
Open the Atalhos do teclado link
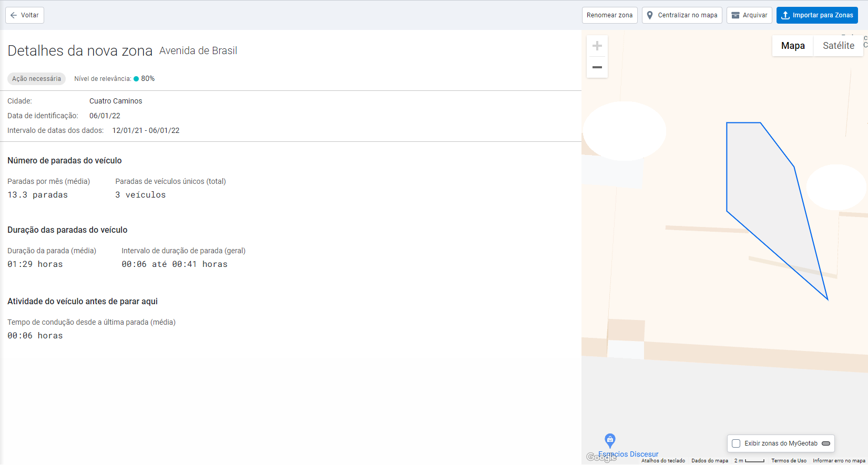click(663, 461)
